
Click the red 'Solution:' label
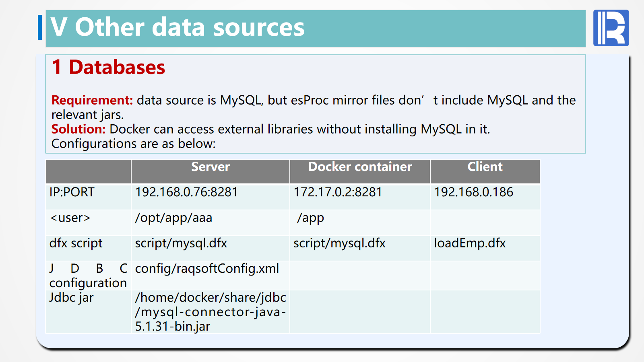click(x=78, y=129)
